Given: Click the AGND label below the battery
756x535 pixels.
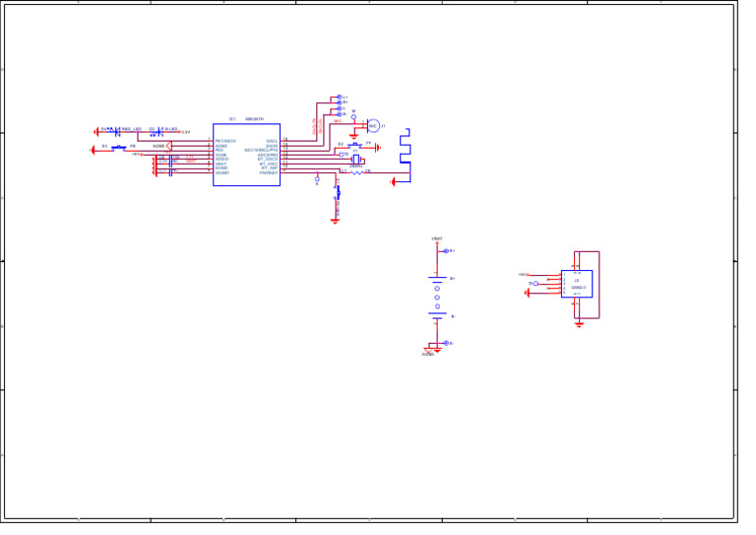Looking at the screenshot, I should tap(428, 354).
